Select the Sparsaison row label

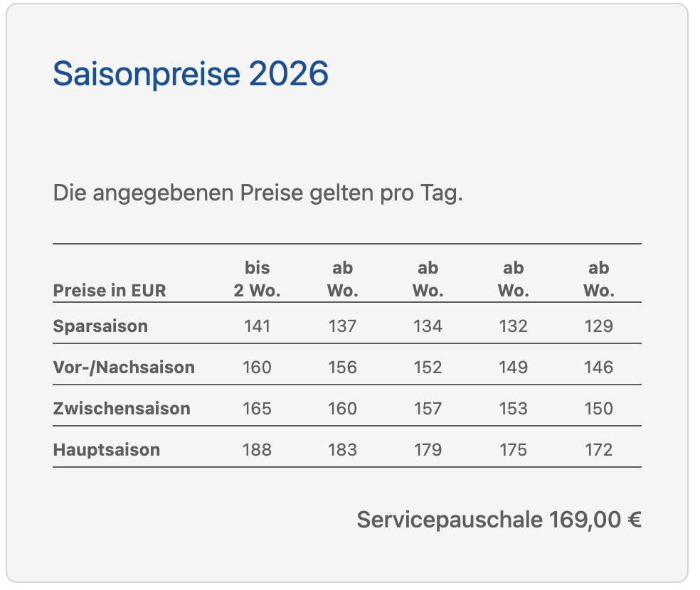coord(100,326)
